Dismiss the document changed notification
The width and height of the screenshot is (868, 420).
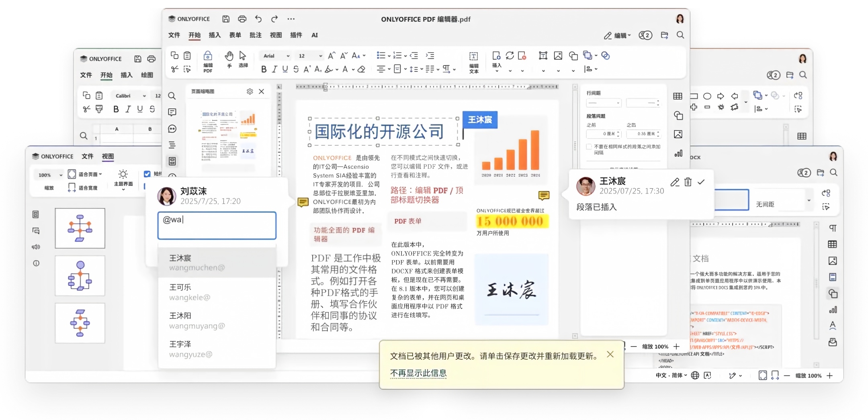(610, 354)
